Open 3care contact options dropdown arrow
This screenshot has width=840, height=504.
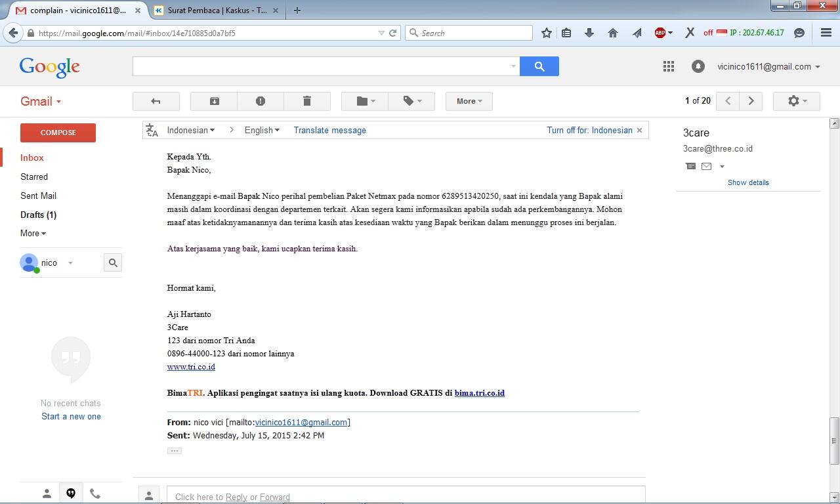722,167
